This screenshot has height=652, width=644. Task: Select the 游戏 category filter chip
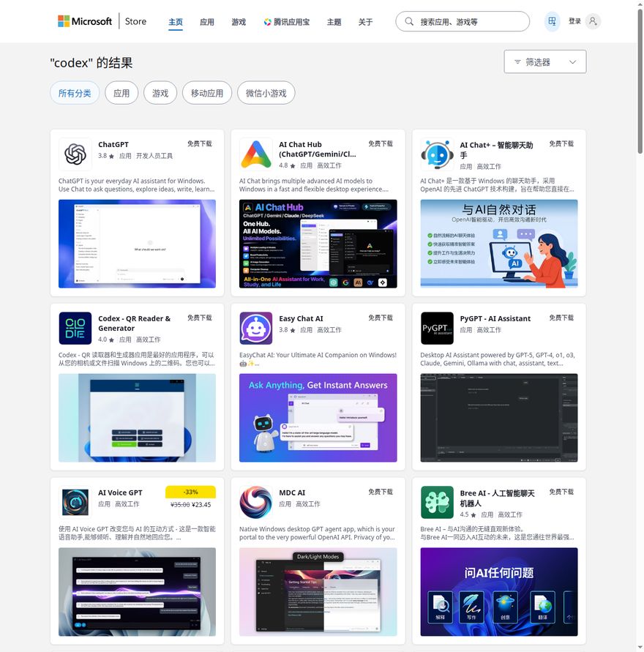point(160,93)
